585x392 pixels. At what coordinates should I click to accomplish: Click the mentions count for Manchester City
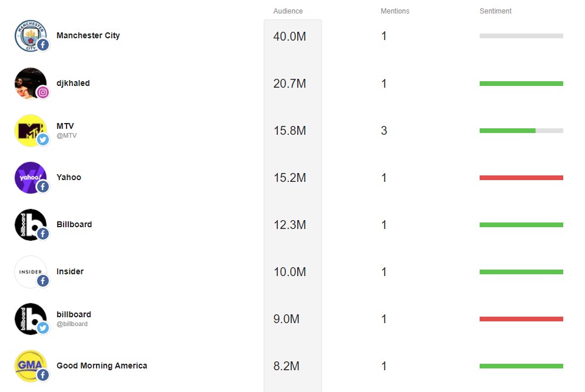[x=384, y=36]
